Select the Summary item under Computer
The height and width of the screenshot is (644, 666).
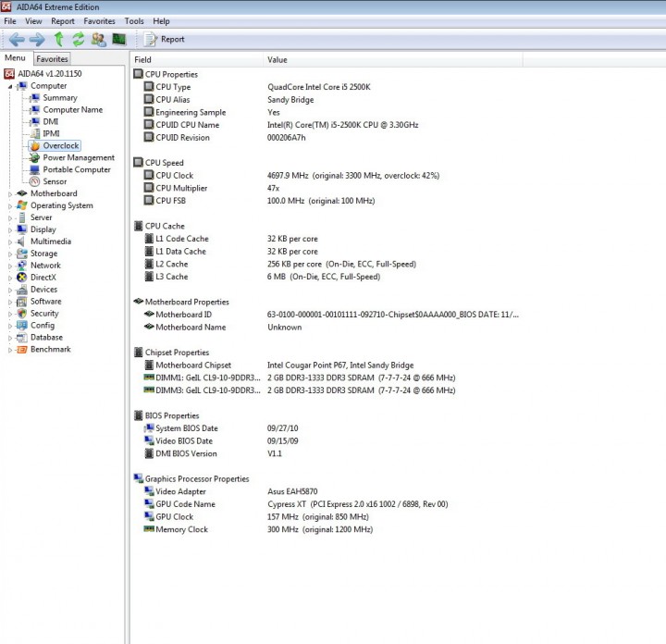tap(60, 98)
